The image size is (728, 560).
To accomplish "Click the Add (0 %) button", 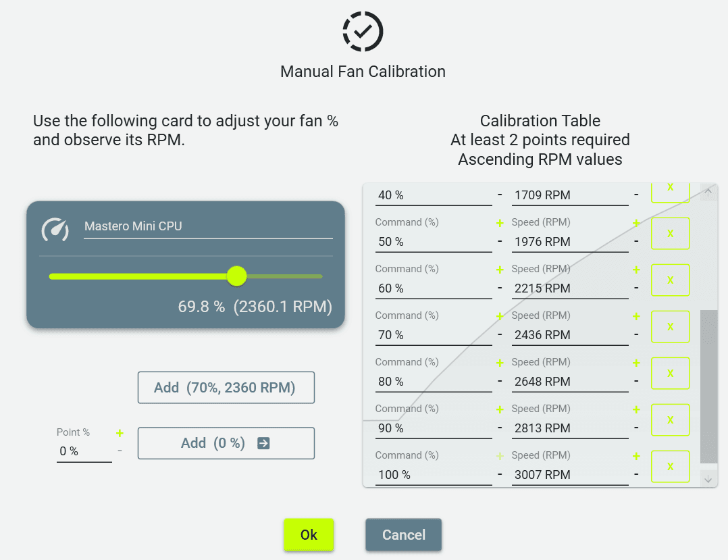I will [x=226, y=443].
